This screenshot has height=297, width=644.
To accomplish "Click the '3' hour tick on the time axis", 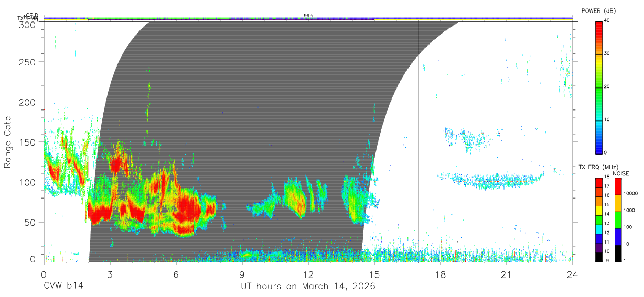I will (110, 274).
